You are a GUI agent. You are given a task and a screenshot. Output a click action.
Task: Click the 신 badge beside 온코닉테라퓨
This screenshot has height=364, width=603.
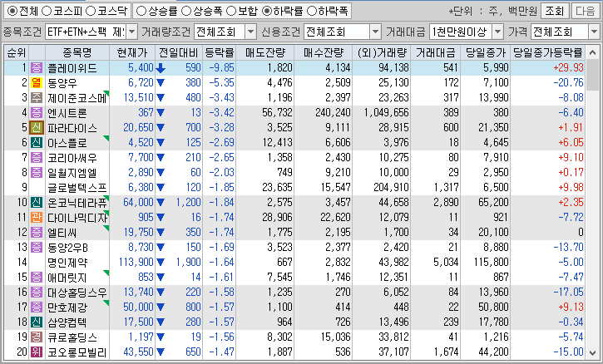(37, 202)
